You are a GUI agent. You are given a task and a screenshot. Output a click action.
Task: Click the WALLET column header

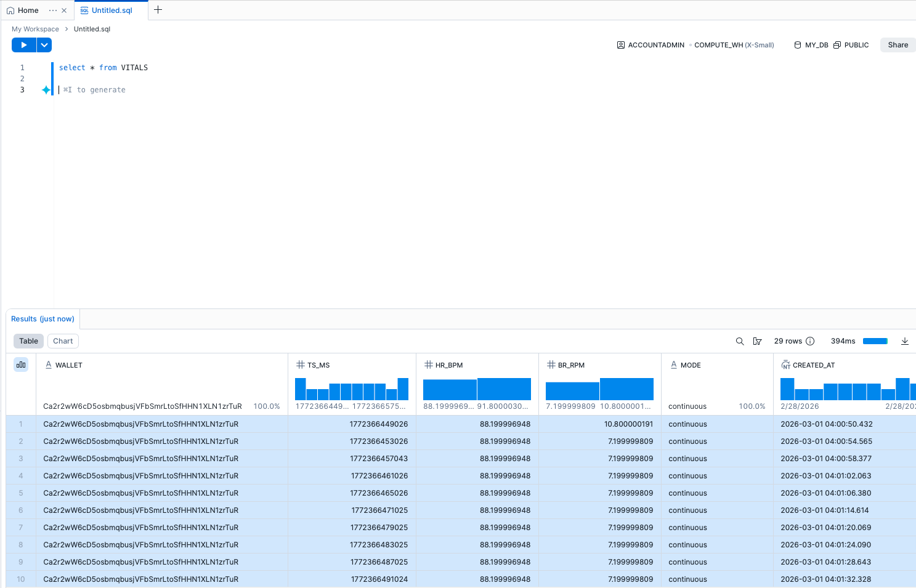point(69,365)
